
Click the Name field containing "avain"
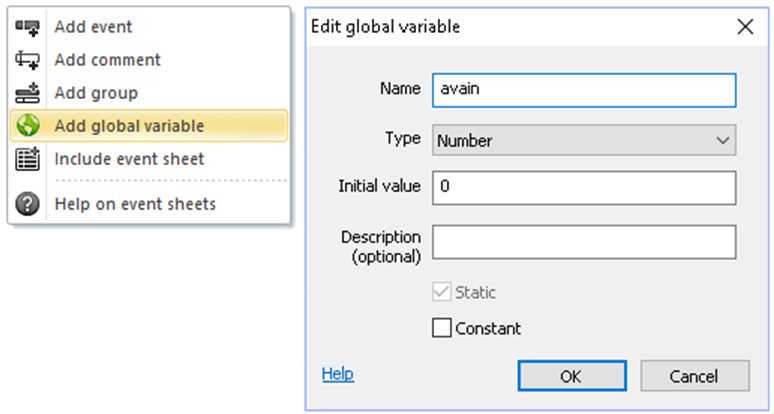583,89
